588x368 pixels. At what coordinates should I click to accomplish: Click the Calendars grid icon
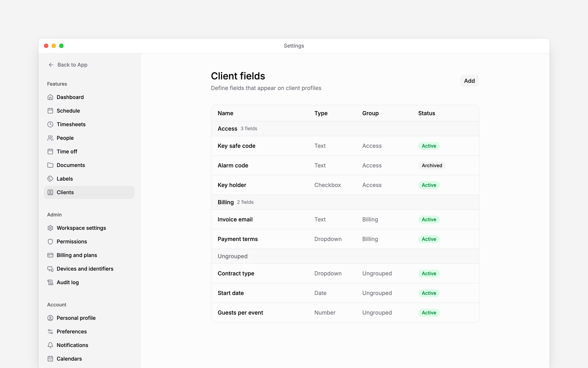click(50, 359)
